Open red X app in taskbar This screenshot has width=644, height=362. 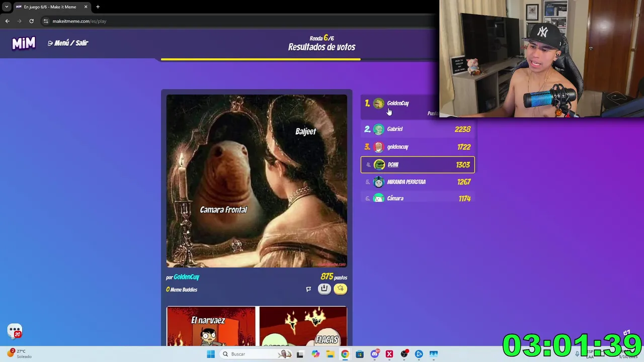(389, 354)
